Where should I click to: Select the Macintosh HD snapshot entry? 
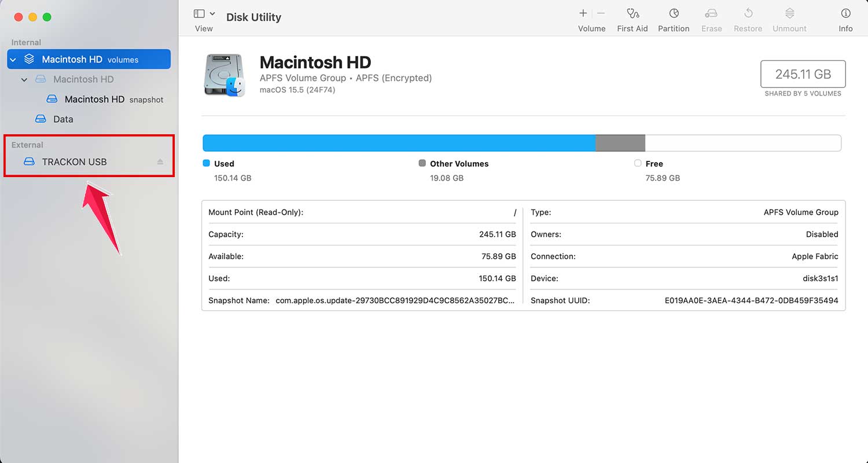95,99
